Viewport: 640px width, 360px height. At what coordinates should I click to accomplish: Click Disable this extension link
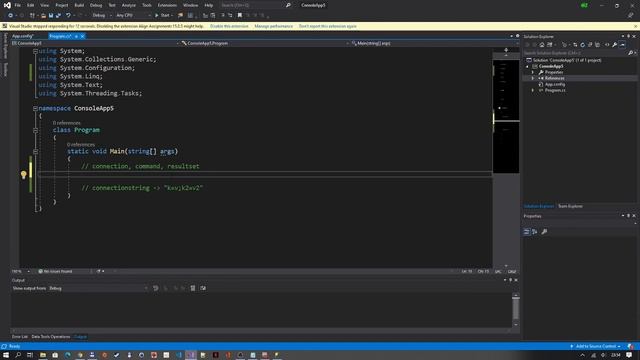[229, 26]
